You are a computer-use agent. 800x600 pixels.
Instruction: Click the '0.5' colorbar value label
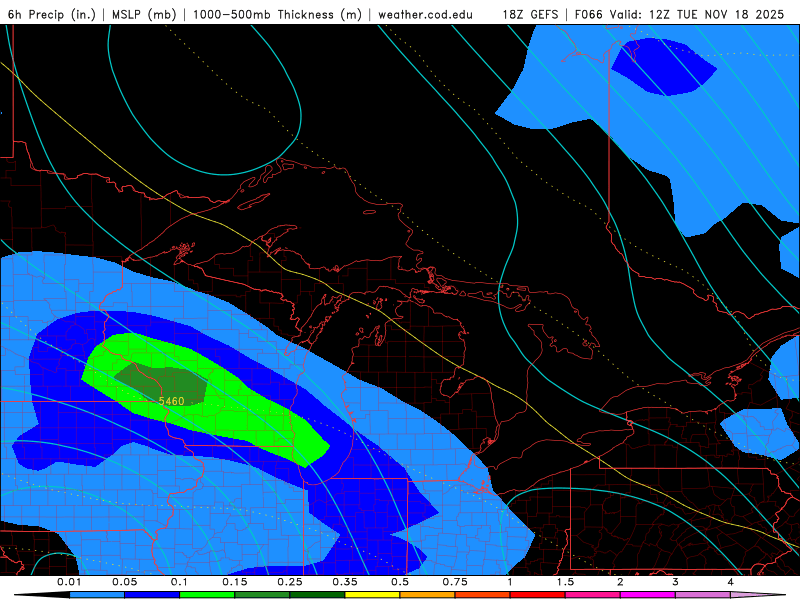(x=400, y=582)
